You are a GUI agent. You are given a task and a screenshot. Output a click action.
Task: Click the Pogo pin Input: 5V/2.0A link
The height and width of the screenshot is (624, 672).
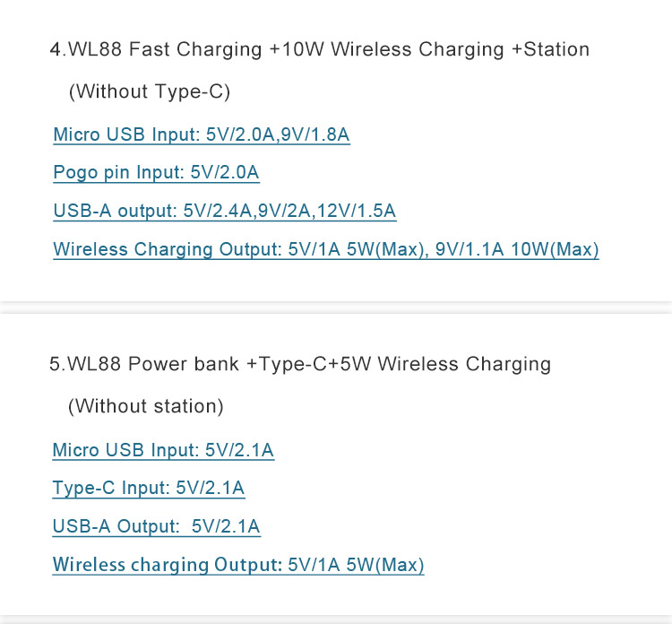point(156,172)
